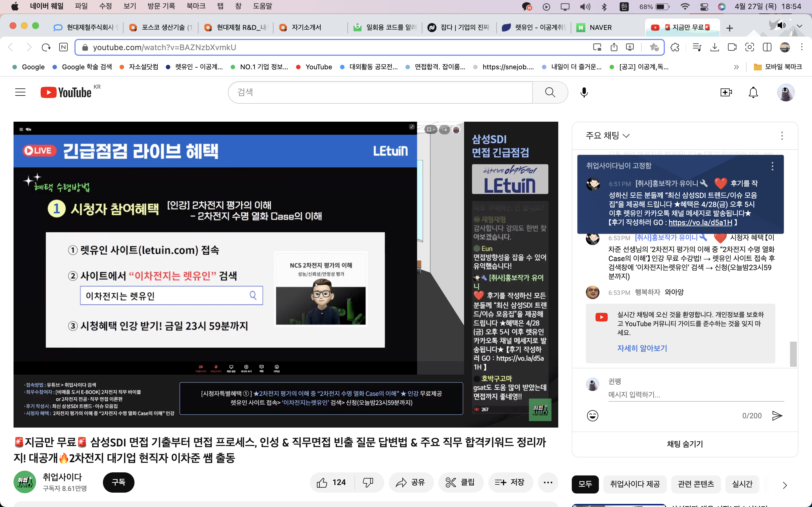
Task: Switch to the NAVER browser tab
Action: 600,28
